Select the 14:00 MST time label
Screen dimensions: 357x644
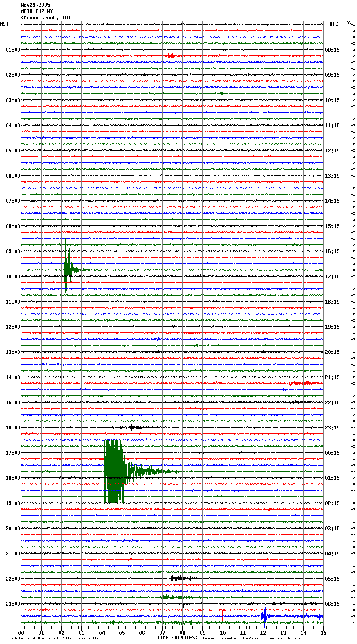point(13,377)
